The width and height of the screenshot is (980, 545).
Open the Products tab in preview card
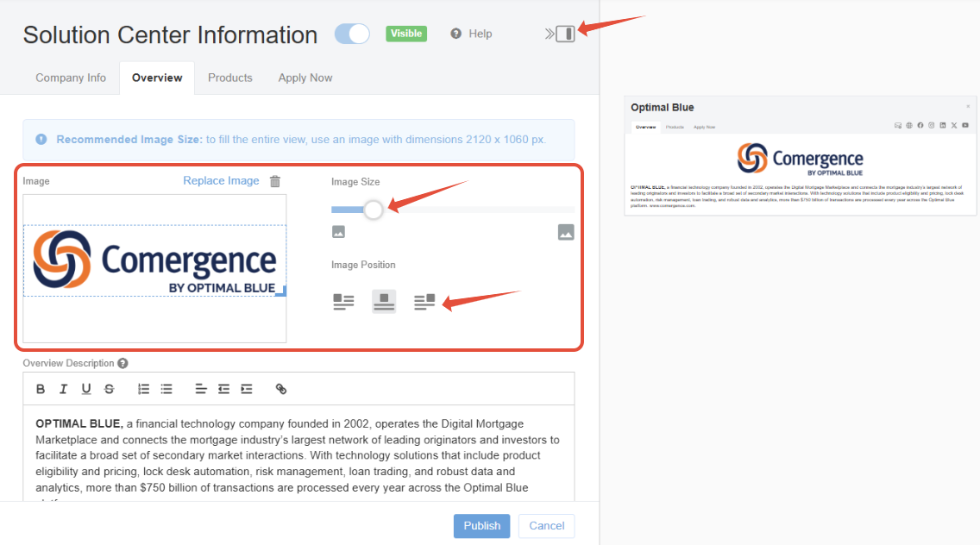point(675,127)
